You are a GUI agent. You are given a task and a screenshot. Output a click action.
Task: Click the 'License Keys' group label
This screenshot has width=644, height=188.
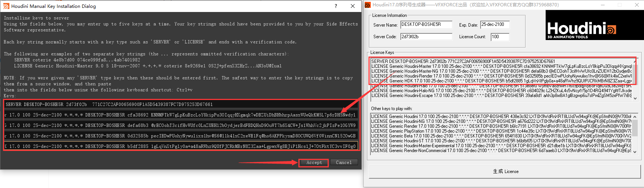pos(382,52)
